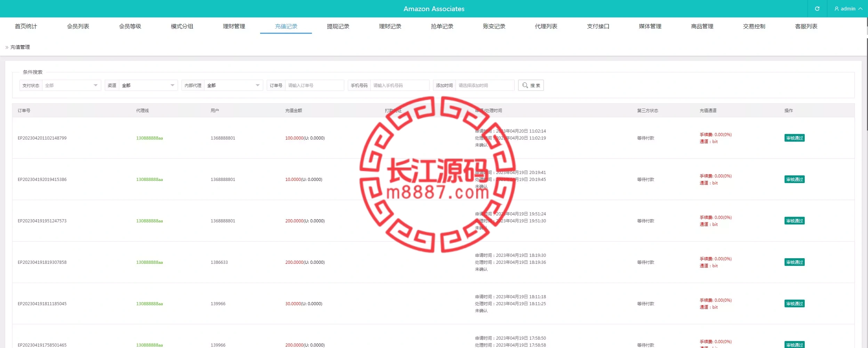Click the 充值金额 column header
The height and width of the screenshot is (348, 868).
point(294,111)
